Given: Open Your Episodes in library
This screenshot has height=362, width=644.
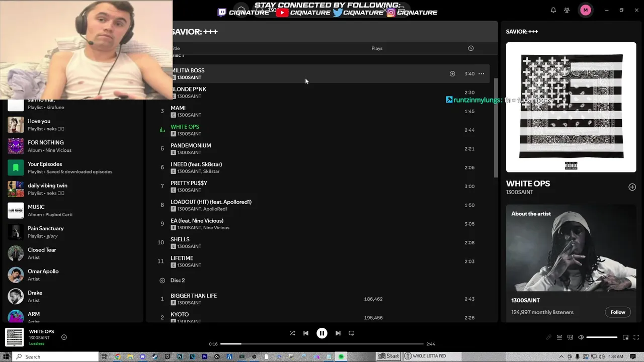Looking at the screenshot, I should point(73,167).
